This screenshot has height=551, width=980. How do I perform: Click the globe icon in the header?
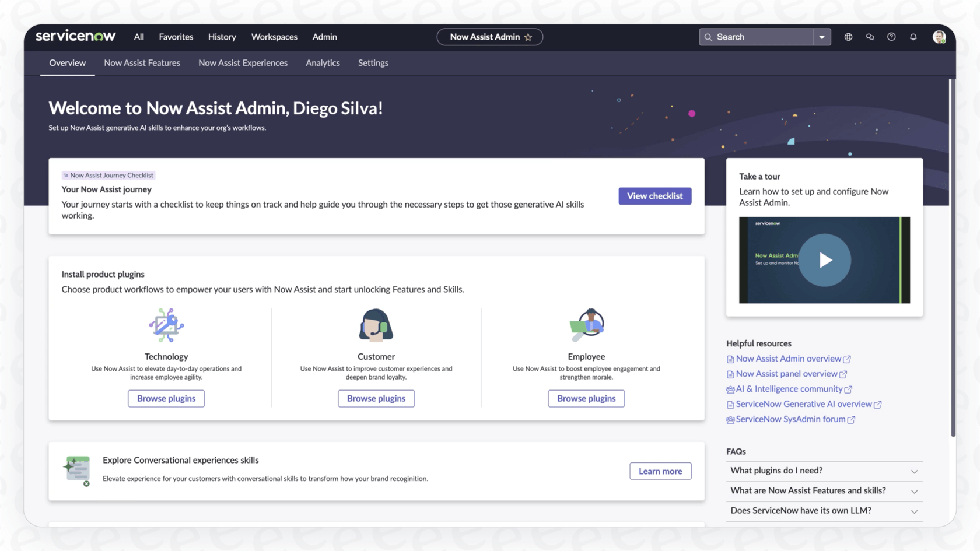tap(848, 37)
